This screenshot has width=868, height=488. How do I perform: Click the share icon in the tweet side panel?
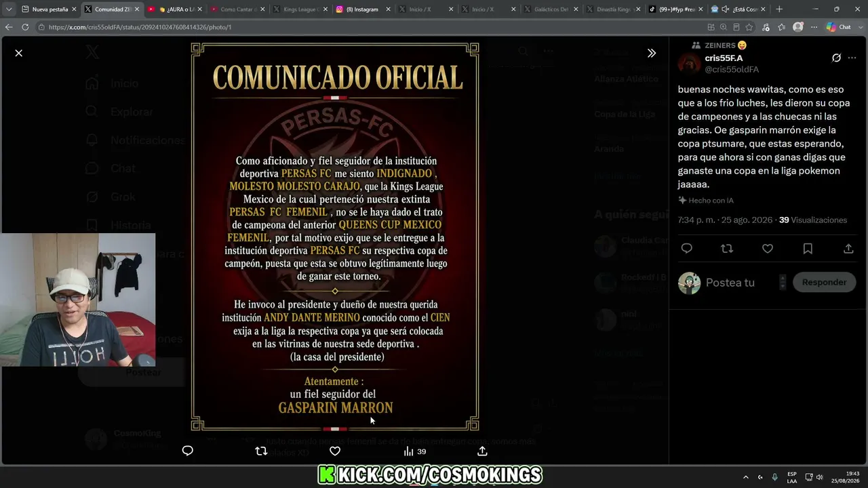(848, 249)
